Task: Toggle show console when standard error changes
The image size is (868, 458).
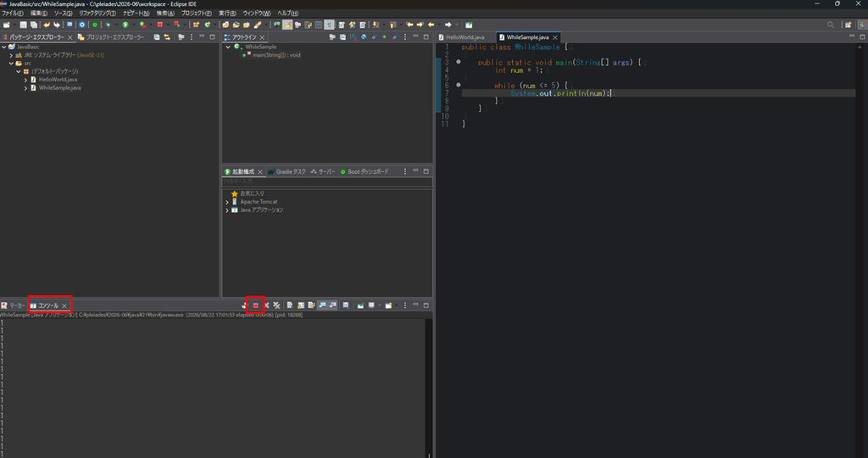Action: pos(332,305)
